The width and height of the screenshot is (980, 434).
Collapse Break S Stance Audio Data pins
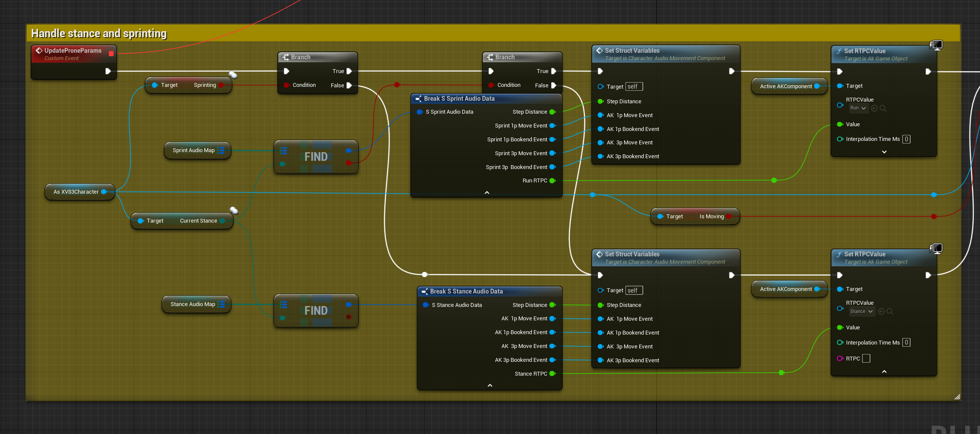490,386
